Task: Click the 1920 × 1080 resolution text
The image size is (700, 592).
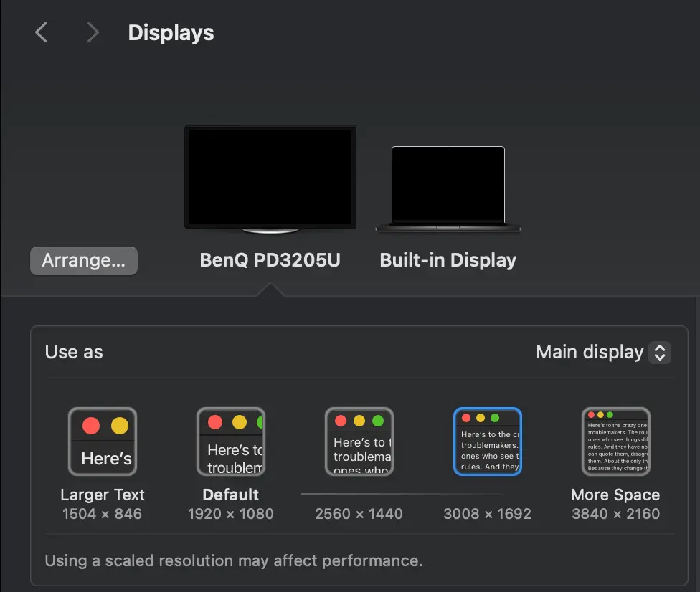Action: coord(230,514)
